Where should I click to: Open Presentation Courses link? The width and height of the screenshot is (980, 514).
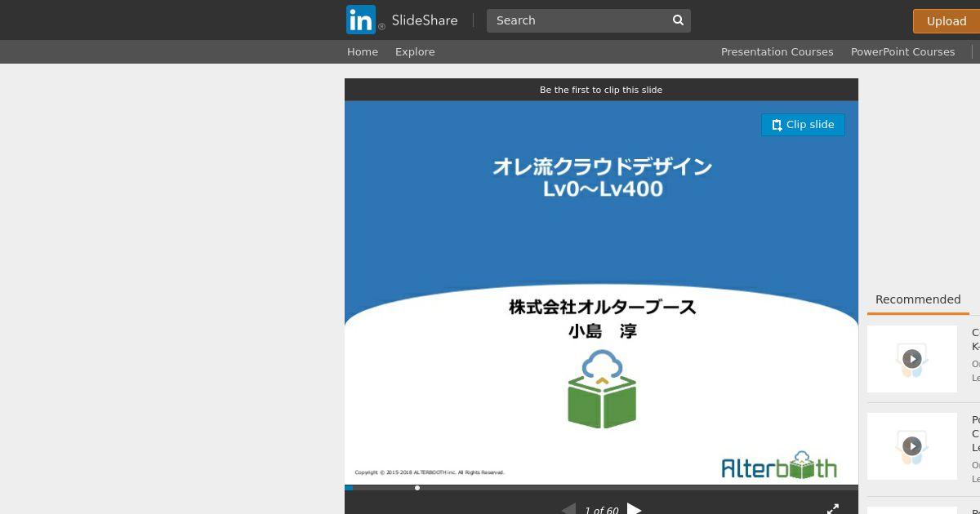click(777, 51)
